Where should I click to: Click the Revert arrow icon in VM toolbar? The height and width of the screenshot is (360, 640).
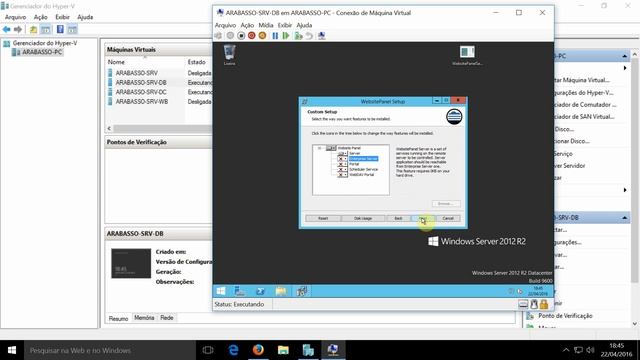click(309, 36)
